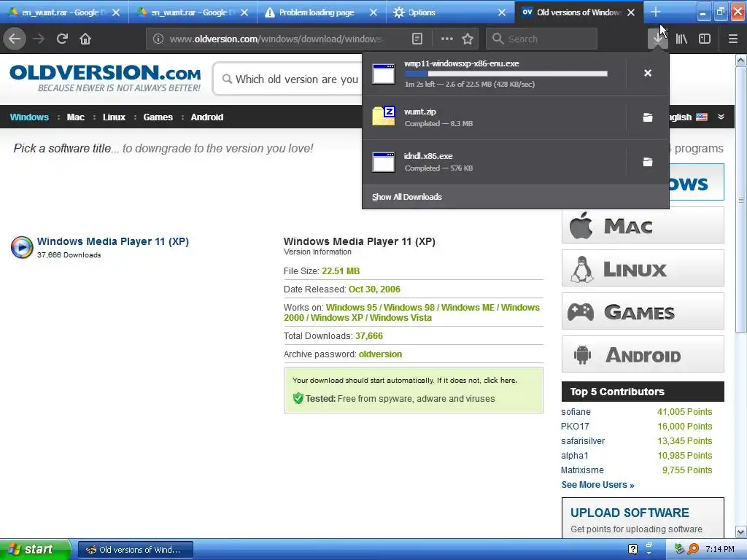The width and height of the screenshot is (747, 560).
Task: Click the download 'click here' link
Action: [x=500, y=381]
